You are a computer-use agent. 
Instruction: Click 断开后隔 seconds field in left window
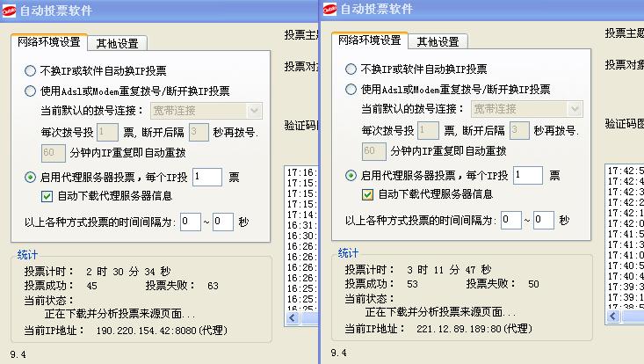[x=199, y=132]
